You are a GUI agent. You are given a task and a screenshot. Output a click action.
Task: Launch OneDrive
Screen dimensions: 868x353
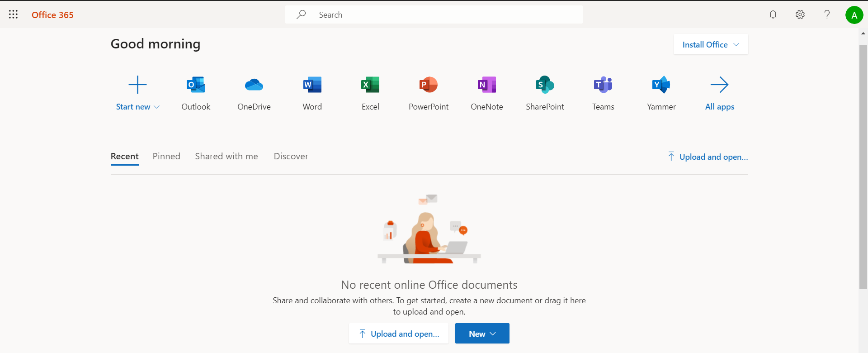click(254, 94)
